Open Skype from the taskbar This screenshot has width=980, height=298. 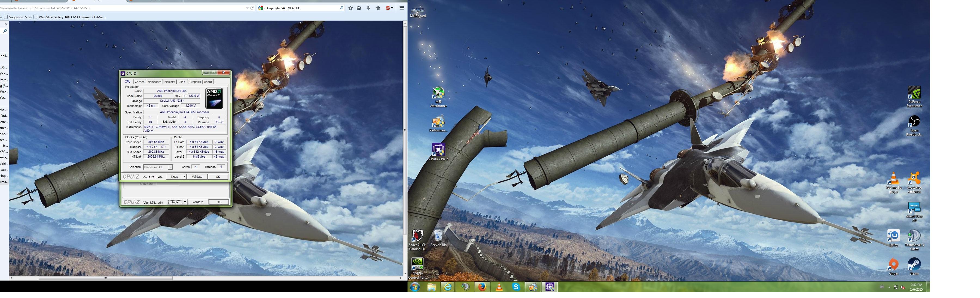tap(516, 287)
